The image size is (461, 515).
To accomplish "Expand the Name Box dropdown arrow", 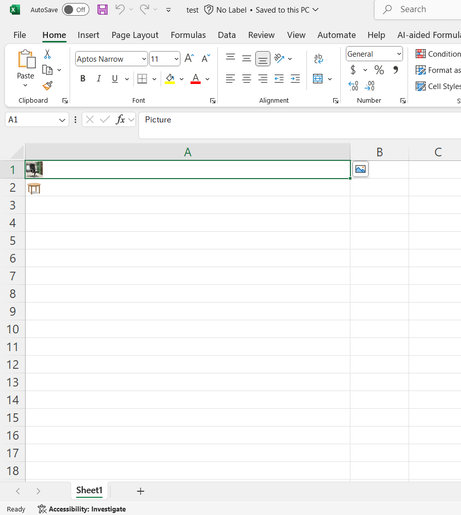I will click(x=62, y=120).
